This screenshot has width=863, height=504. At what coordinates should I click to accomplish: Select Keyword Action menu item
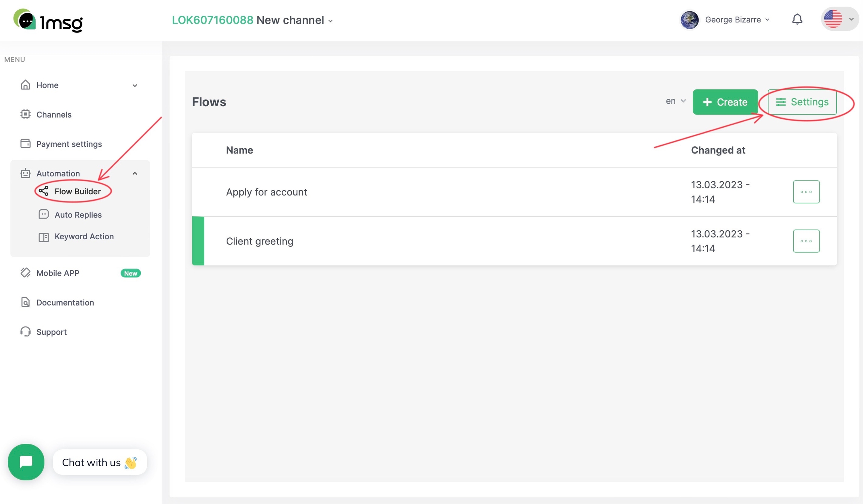tap(84, 237)
